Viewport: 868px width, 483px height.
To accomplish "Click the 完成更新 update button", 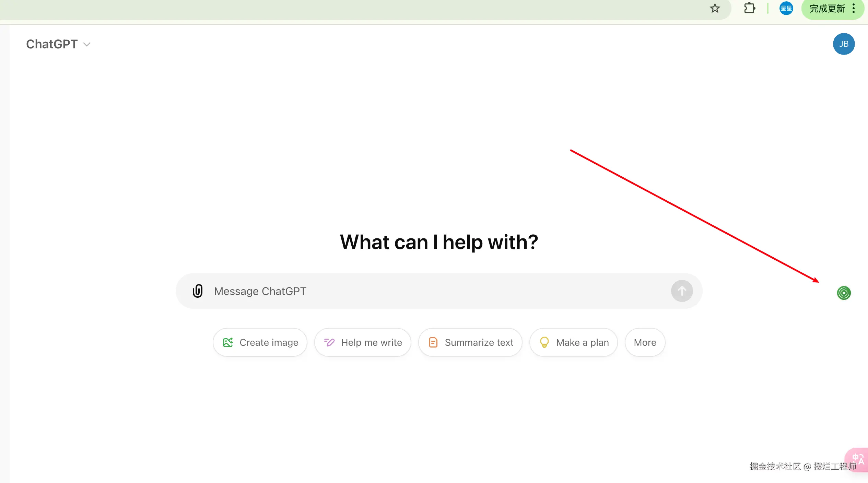I will click(827, 9).
